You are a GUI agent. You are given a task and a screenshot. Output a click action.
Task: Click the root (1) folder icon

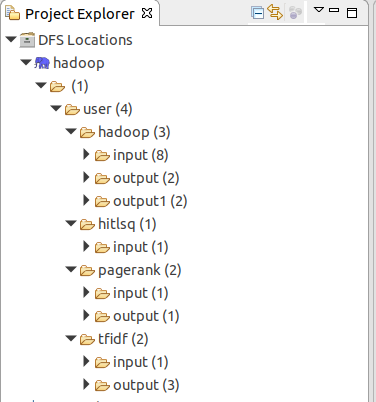click(x=57, y=87)
